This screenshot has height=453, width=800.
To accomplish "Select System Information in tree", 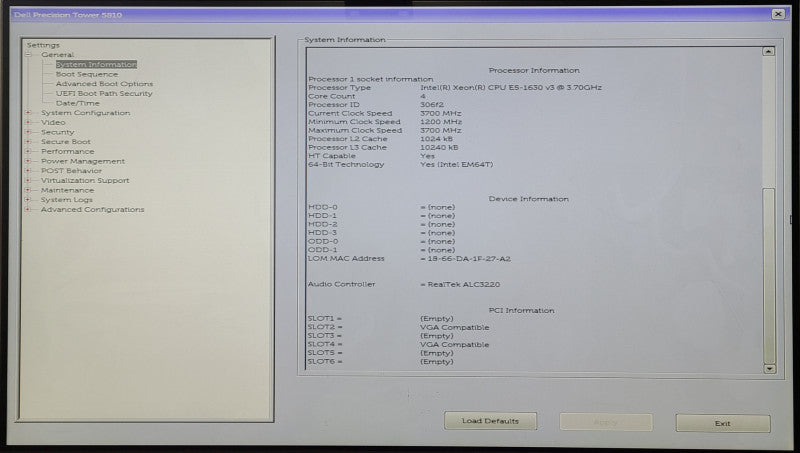I will 96,65.
